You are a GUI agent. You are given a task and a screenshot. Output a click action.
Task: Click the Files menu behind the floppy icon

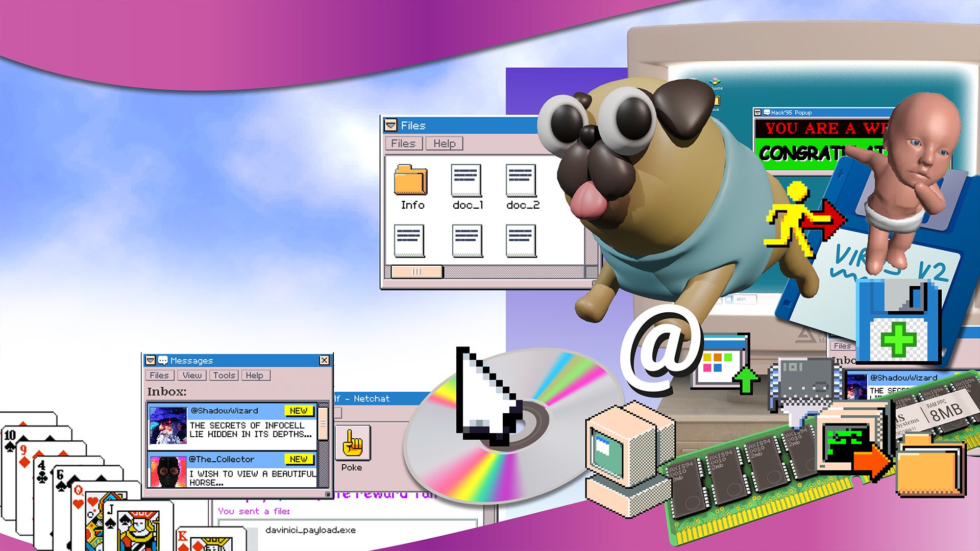point(842,346)
